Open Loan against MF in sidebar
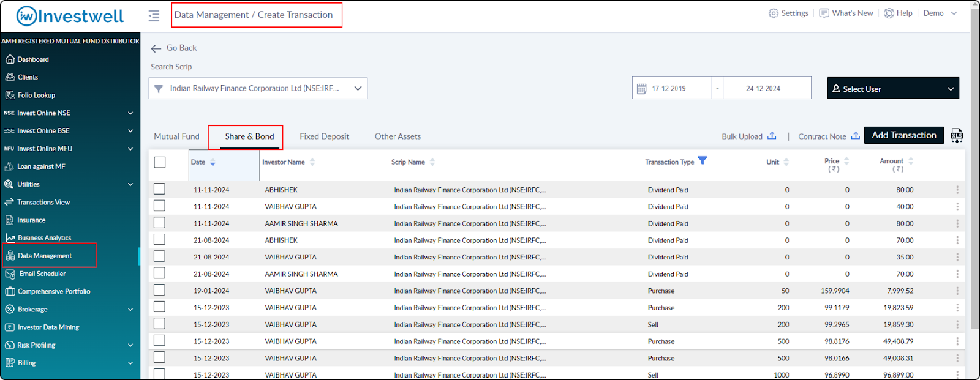Viewport: 980px width, 380px height. (x=36, y=166)
